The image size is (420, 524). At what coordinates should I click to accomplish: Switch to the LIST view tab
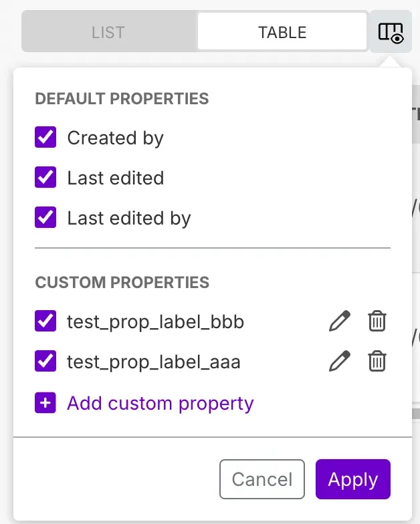tap(108, 32)
